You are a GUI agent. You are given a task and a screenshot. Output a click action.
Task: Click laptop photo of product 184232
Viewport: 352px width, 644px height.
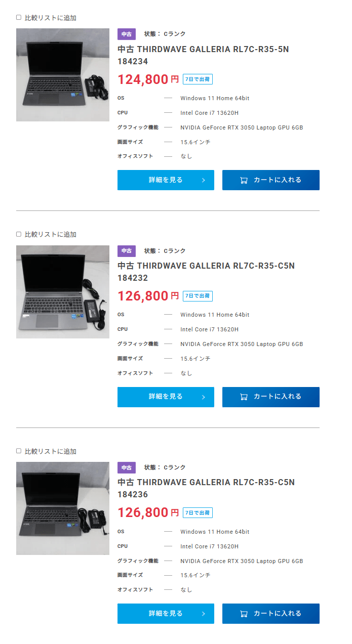pos(63,292)
